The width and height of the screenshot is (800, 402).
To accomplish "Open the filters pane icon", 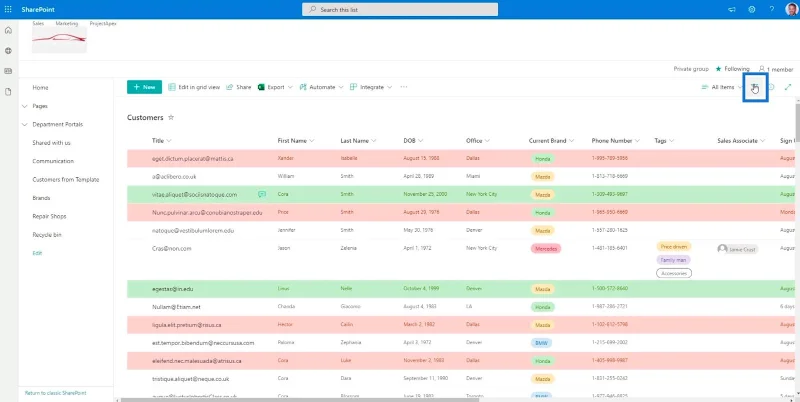I will 755,87.
